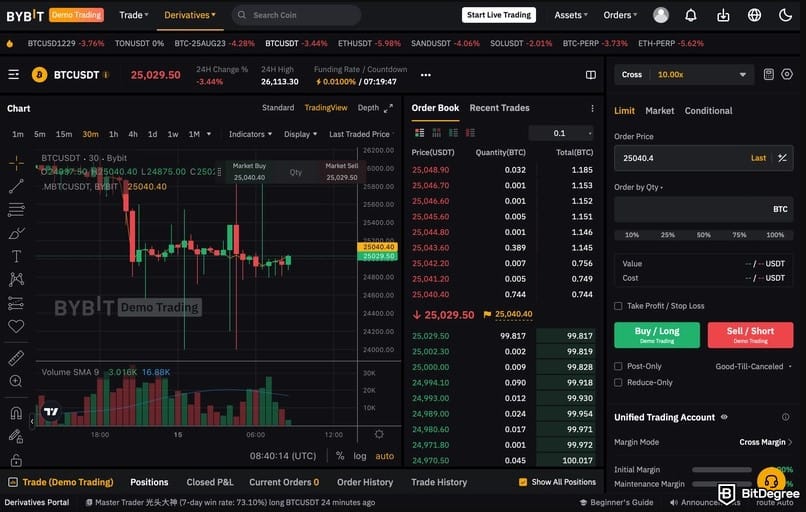This screenshot has height=512, width=806.
Task: Switch chart to Depth view
Action: click(368, 107)
